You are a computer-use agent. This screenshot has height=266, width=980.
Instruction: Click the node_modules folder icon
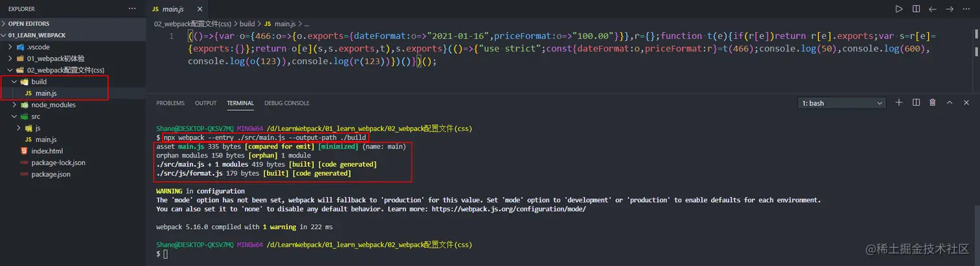[25, 105]
